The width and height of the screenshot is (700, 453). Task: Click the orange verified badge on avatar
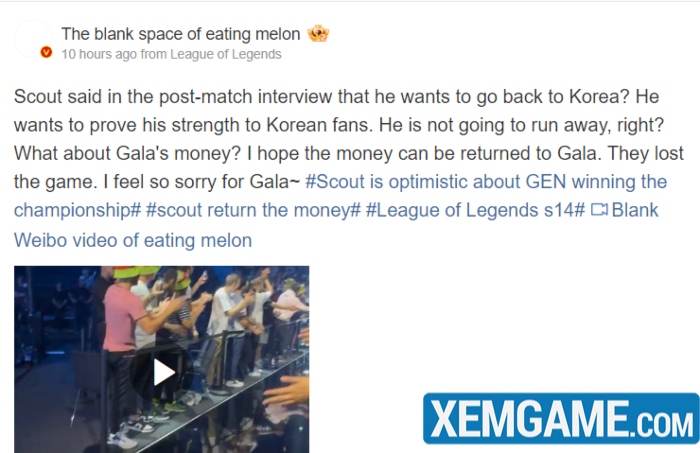[x=46, y=52]
